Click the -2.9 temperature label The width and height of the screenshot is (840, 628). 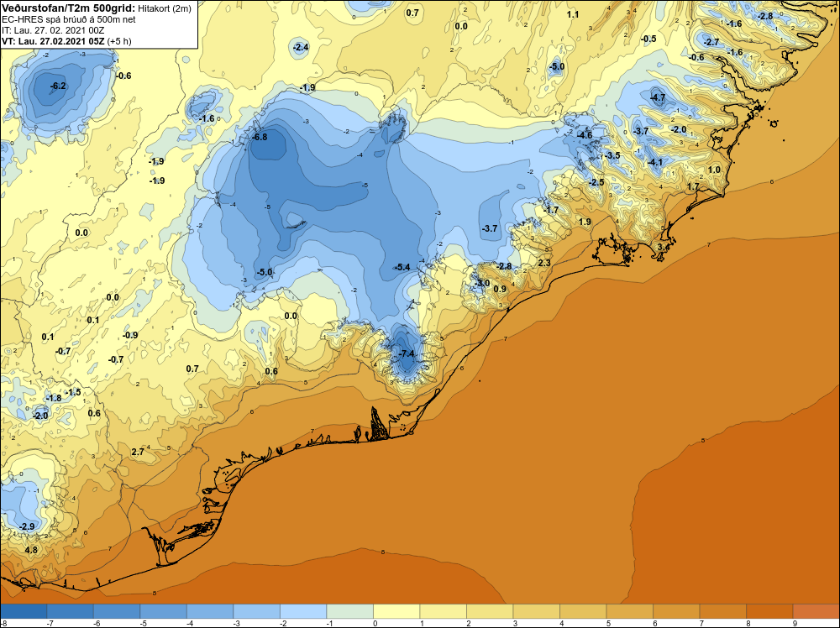[27, 526]
